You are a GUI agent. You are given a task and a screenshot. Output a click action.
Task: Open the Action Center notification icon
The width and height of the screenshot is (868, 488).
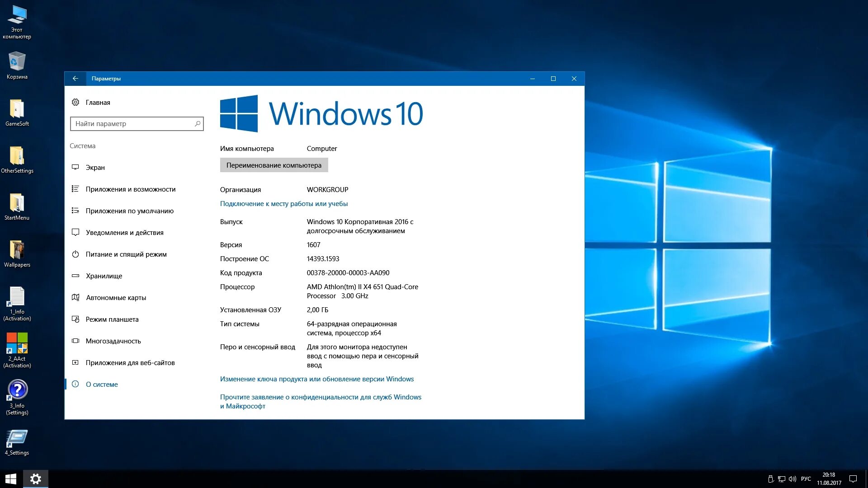click(853, 479)
